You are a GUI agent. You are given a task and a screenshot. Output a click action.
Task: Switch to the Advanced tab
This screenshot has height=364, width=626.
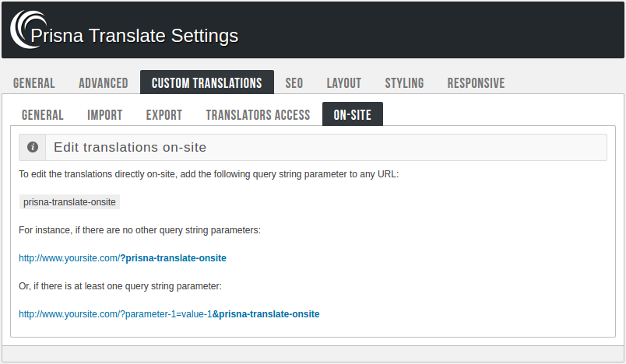104,83
